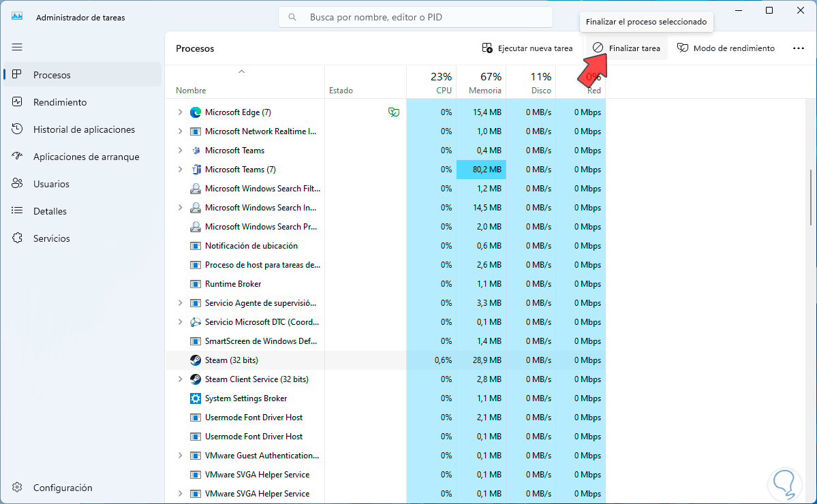Click the Procesos sidebar icon
The image size is (817, 504).
click(x=17, y=74)
